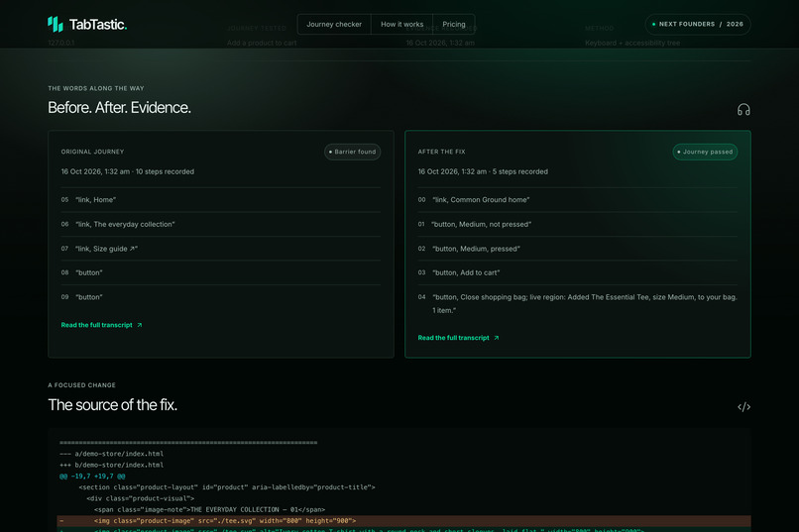Click the "5 steps recorded" timestamp line
Screen dimensions: 799x532
[483, 171]
